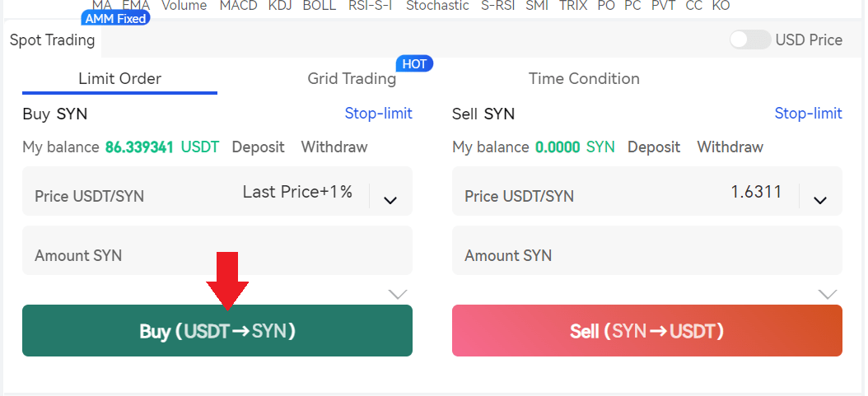
Task: Open Stop-limit for Buy SYN
Action: (378, 114)
